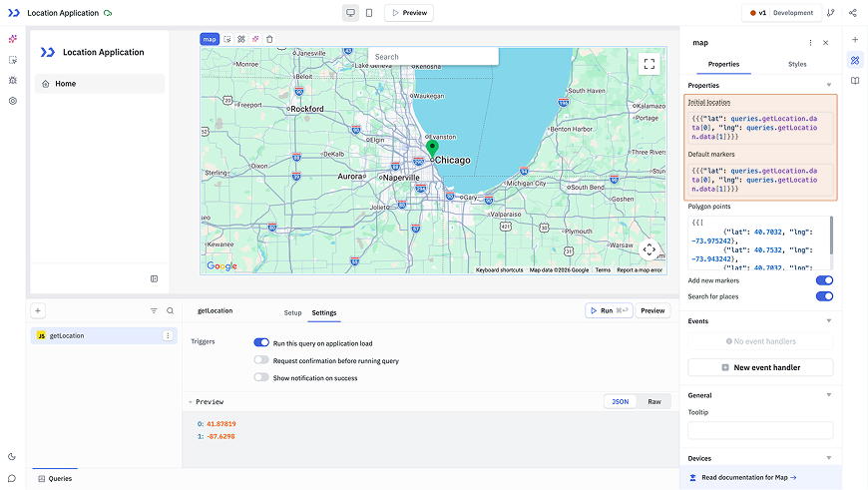The height and width of the screenshot is (490, 868).
Task: Open the branch icon beside Development
Action: 830,13
